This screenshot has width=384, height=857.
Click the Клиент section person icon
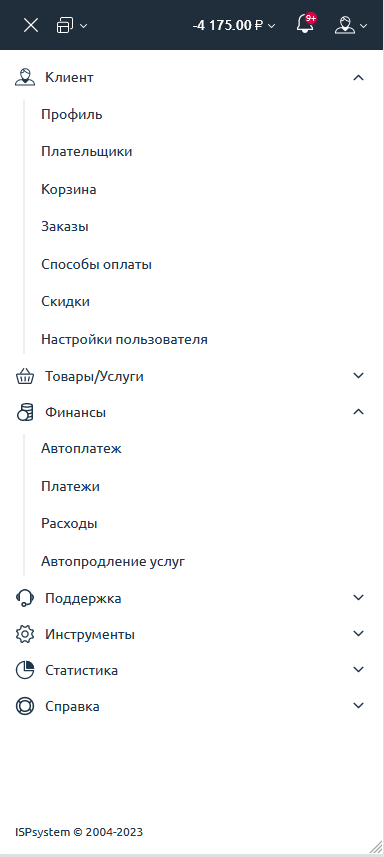coord(25,77)
